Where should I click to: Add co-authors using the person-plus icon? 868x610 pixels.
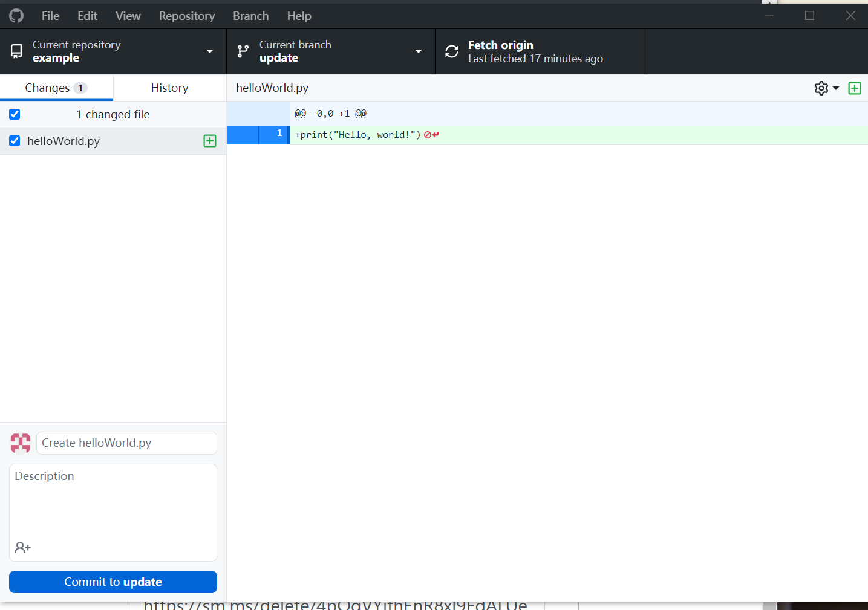coord(23,548)
